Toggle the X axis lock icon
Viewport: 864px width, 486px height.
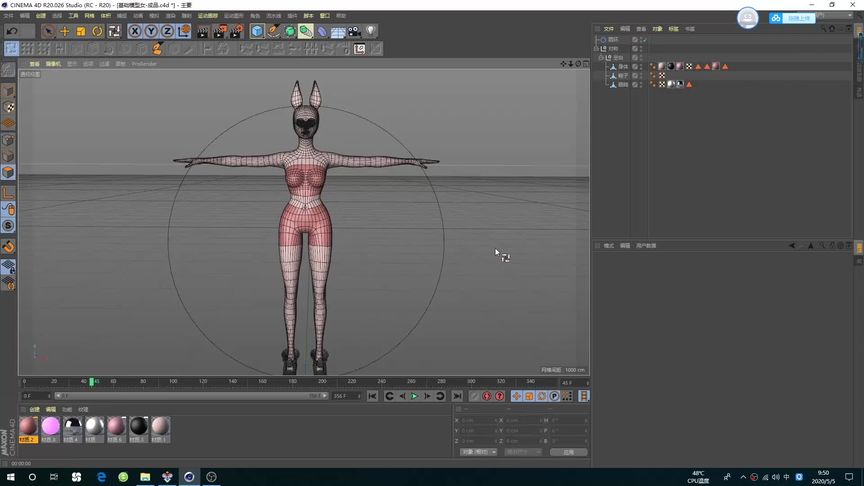[x=135, y=31]
